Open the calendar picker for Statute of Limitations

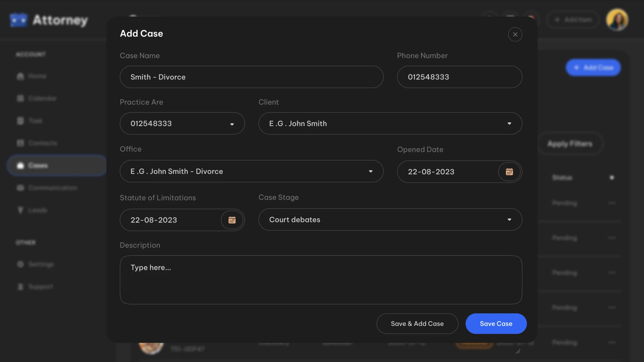(x=232, y=220)
